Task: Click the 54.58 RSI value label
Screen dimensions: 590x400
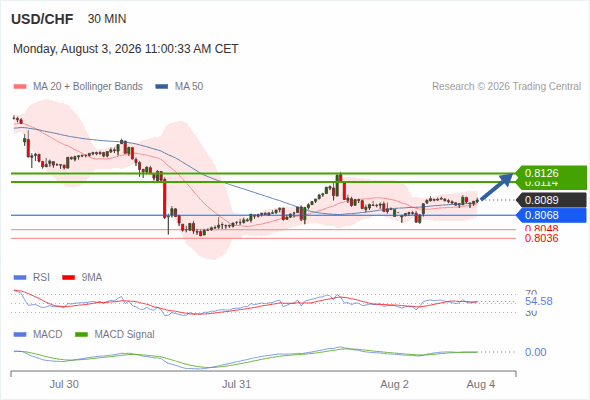Action: (x=539, y=301)
